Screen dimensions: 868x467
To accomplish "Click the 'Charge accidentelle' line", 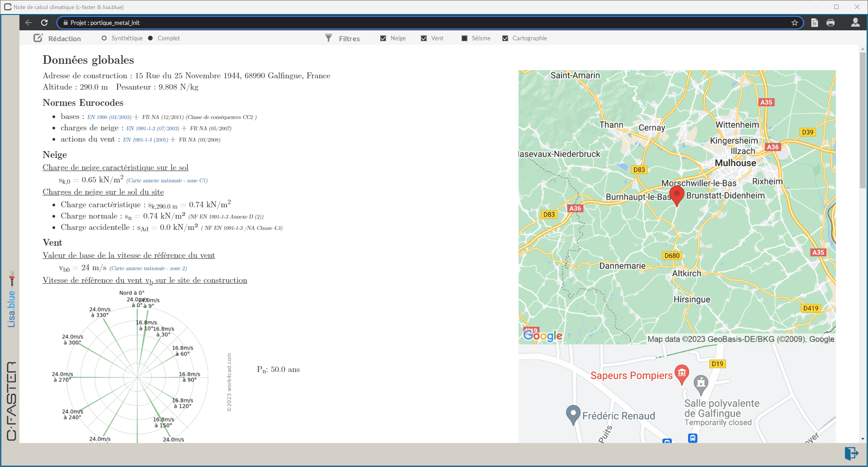I will [x=172, y=228].
